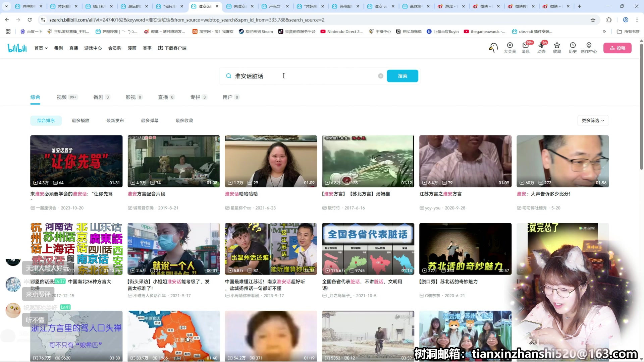Viewport: 644px width, 362px height.
Task: Select the 专栏 tab
Action: (199, 97)
